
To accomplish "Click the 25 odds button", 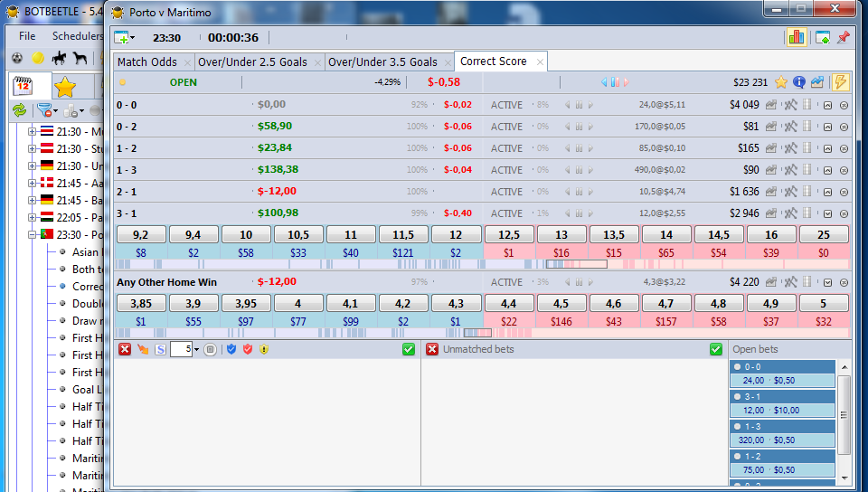I will pos(824,234).
